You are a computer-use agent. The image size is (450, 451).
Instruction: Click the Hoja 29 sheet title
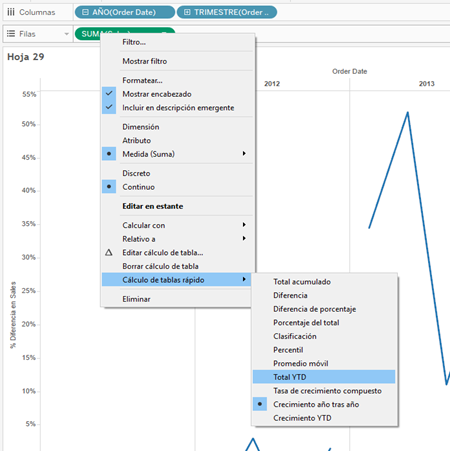click(x=26, y=57)
